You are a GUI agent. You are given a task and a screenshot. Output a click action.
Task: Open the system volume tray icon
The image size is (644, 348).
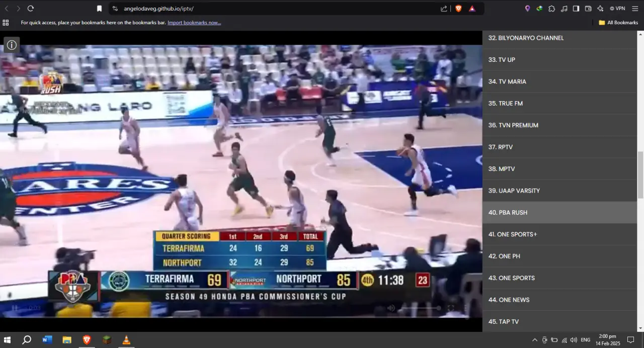(574, 340)
